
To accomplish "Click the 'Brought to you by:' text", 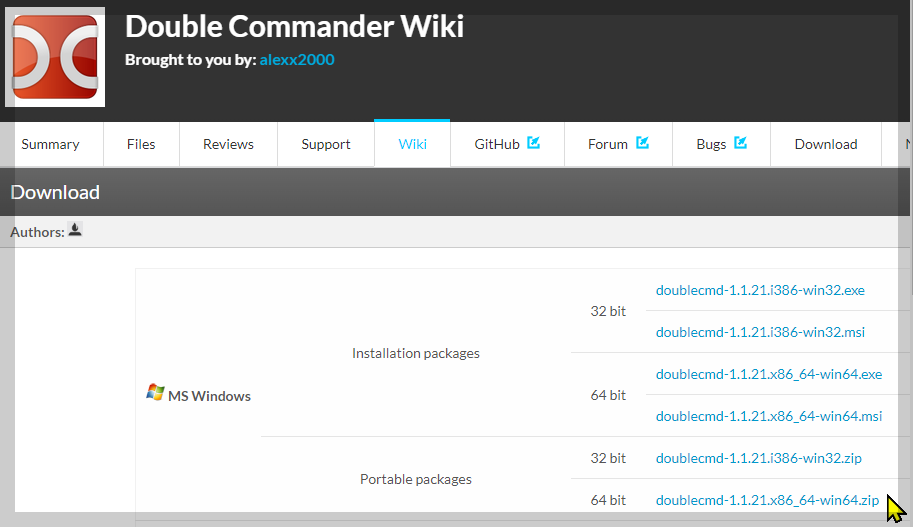I will coord(190,60).
